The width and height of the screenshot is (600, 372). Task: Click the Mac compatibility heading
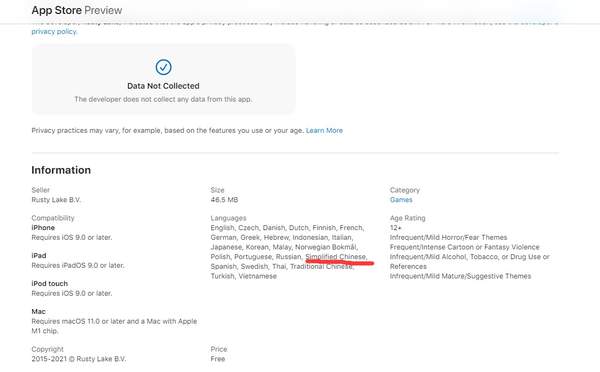click(38, 312)
